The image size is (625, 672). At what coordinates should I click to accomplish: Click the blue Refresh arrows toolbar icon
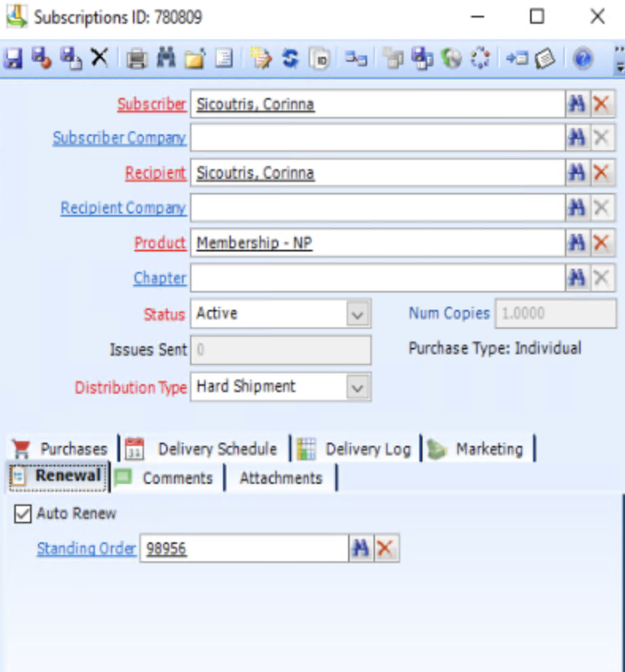click(290, 59)
